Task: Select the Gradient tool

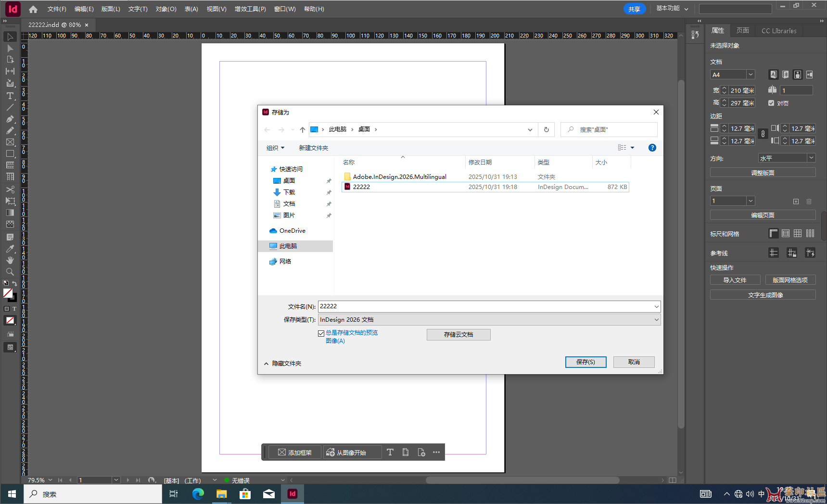Action: [x=10, y=213]
